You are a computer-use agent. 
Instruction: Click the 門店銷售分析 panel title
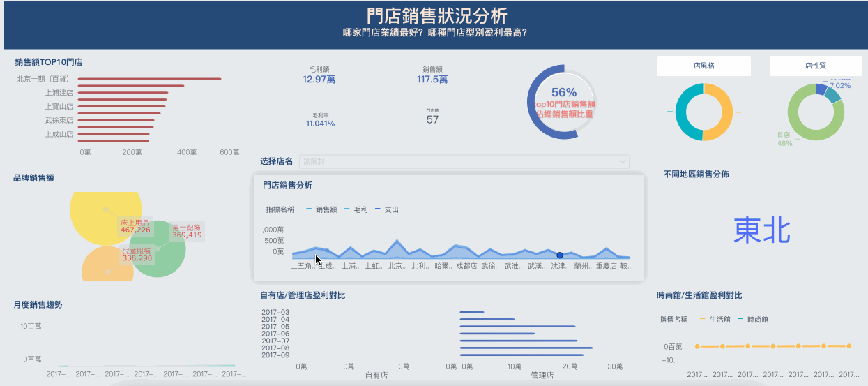pyautogui.click(x=288, y=186)
